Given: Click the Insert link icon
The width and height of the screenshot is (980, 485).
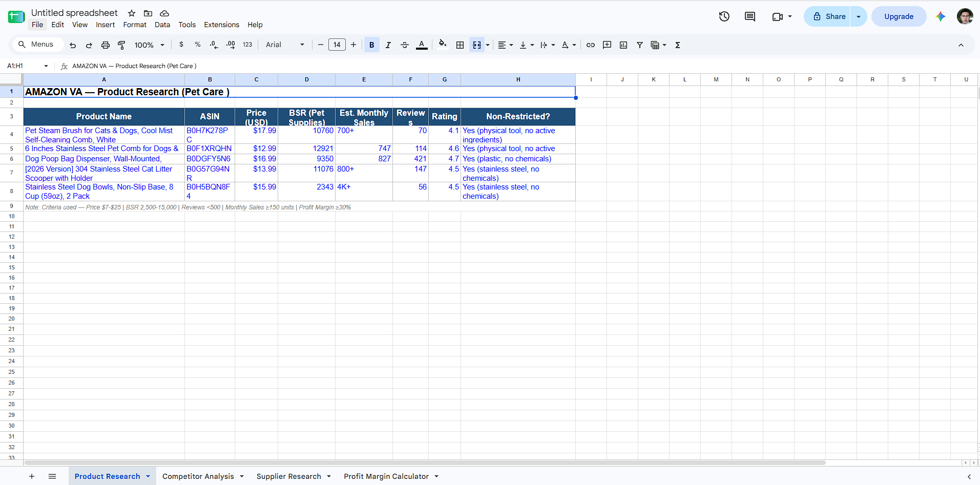Looking at the screenshot, I should (591, 45).
